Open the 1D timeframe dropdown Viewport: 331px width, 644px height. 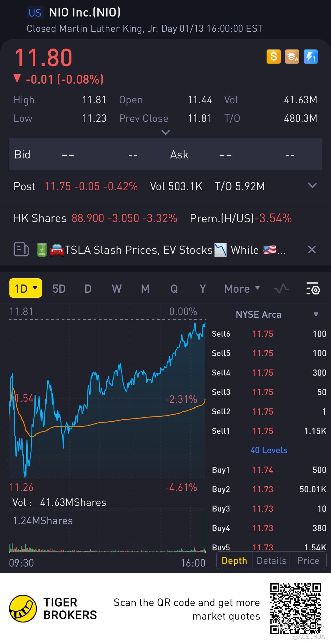[x=26, y=288]
